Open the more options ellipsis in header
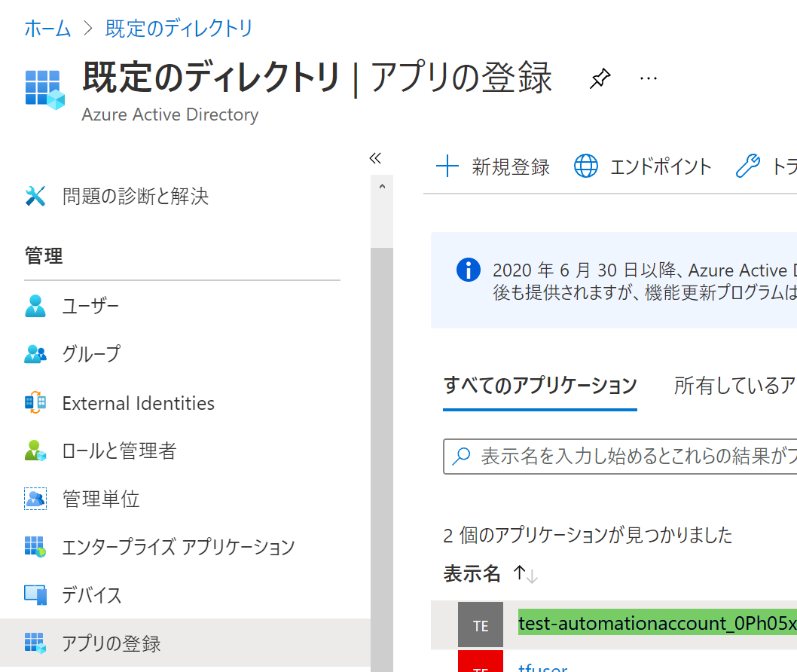The height and width of the screenshot is (672, 797). click(648, 79)
